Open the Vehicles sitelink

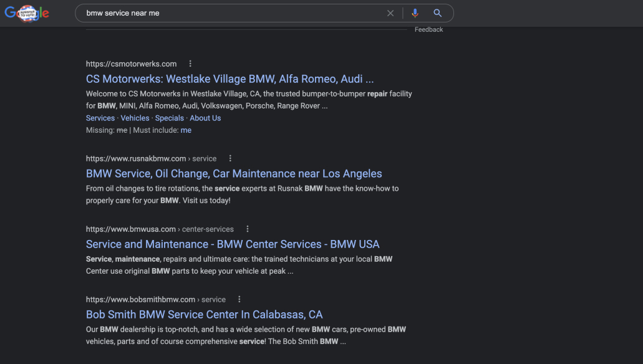point(135,118)
